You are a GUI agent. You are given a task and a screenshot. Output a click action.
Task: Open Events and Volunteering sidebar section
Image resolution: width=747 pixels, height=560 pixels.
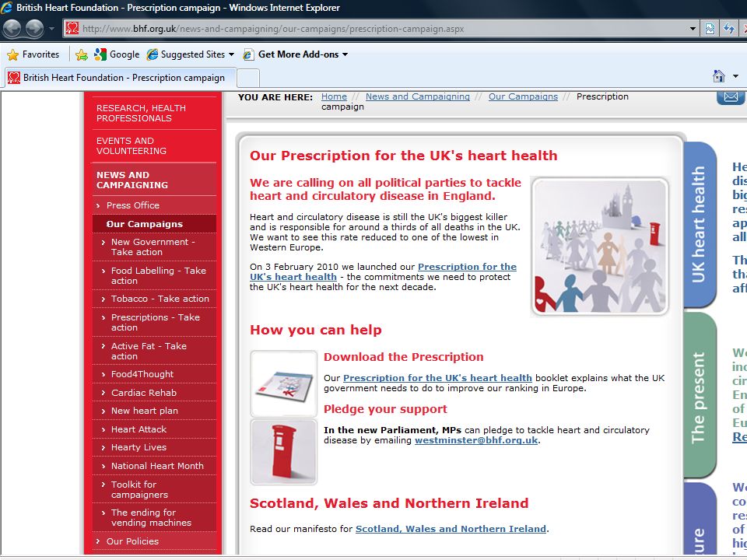pos(154,145)
